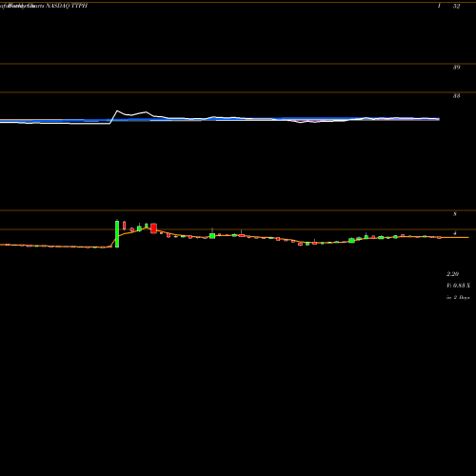Click the 'in 2 Days' caption

(x=458, y=298)
